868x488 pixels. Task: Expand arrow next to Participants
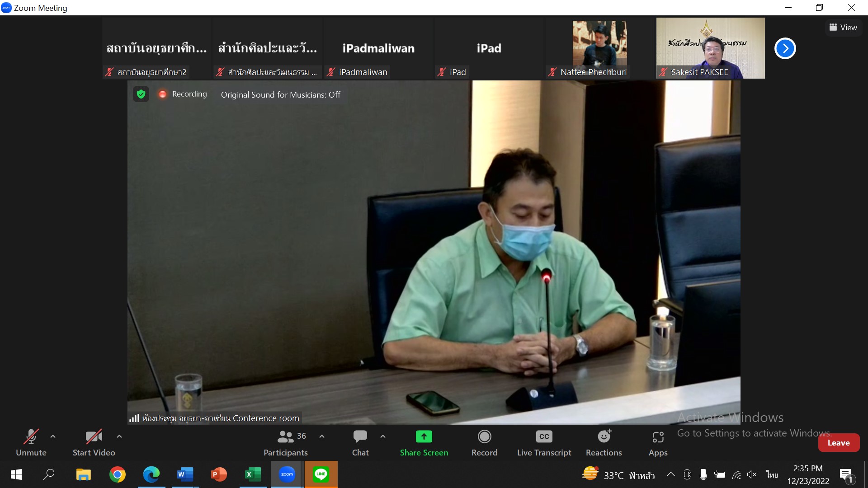click(322, 436)
